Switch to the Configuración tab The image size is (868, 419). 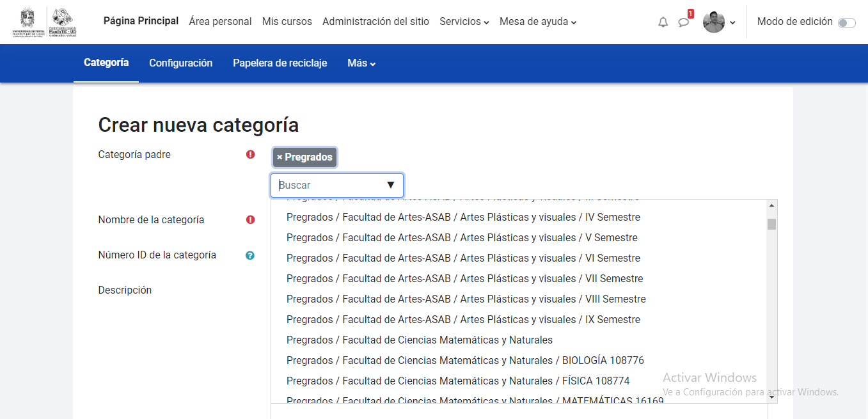(x=180, y=63)
